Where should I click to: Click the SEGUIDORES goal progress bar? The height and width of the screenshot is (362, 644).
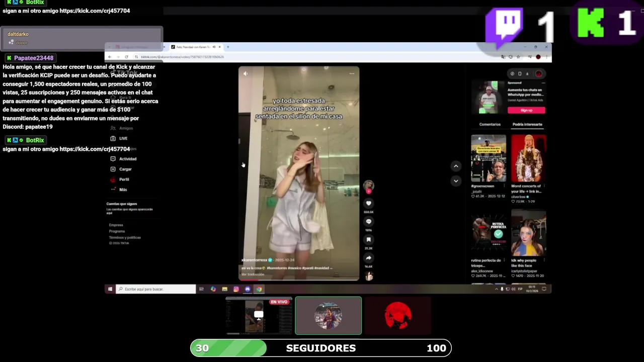(x=321, y=348)
